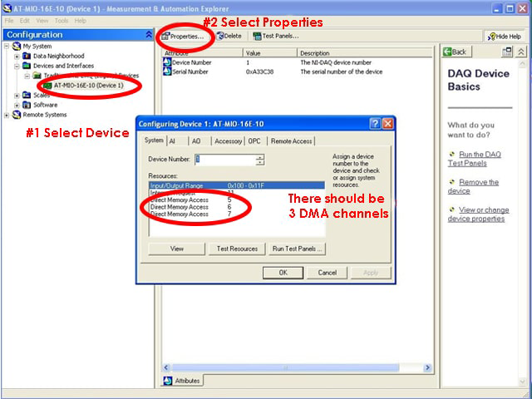The height and width of the screenshot is (399, 532).
Task: Click the Hide Help button
Action: [505, 37]
